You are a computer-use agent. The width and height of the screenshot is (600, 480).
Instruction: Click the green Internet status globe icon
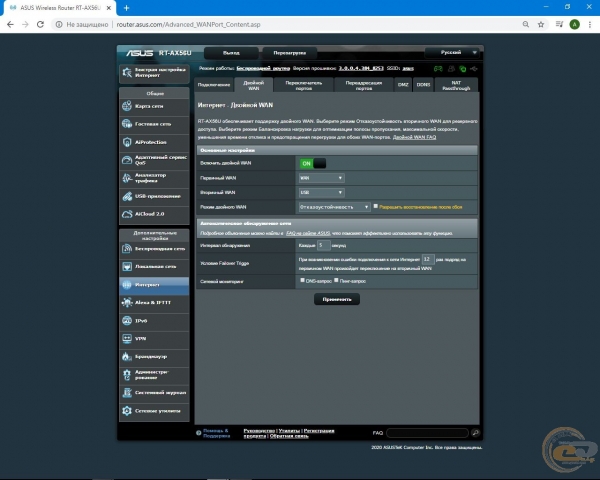(x=463, y=69)
